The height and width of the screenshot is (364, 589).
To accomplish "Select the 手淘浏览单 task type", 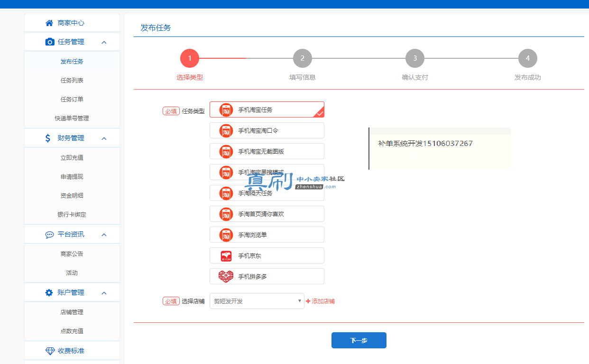I will tap(267, 235).
